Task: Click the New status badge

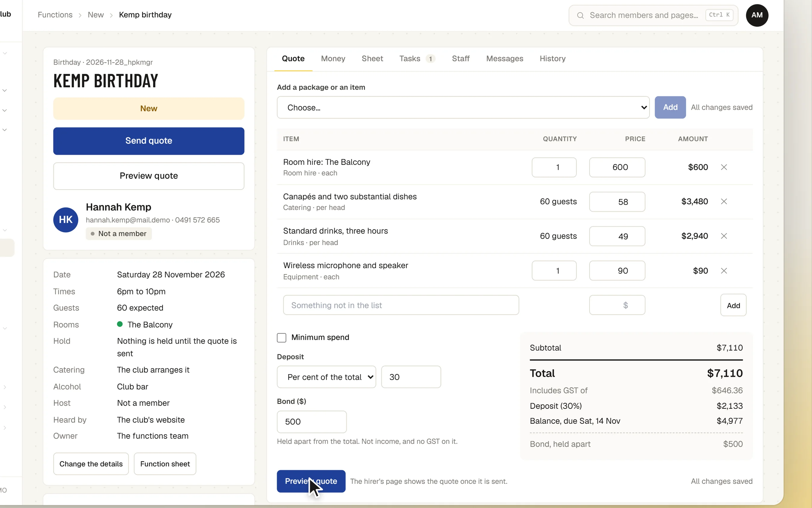Action: (149, 109)
